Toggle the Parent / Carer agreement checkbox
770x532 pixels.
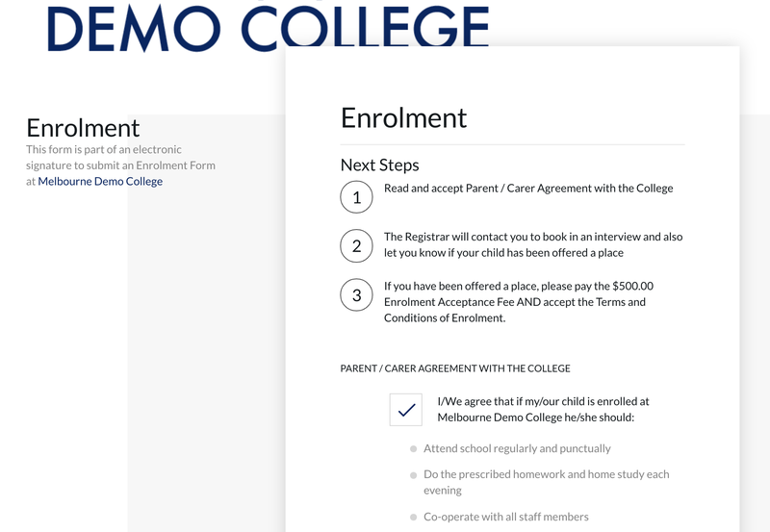click(406, 410)
